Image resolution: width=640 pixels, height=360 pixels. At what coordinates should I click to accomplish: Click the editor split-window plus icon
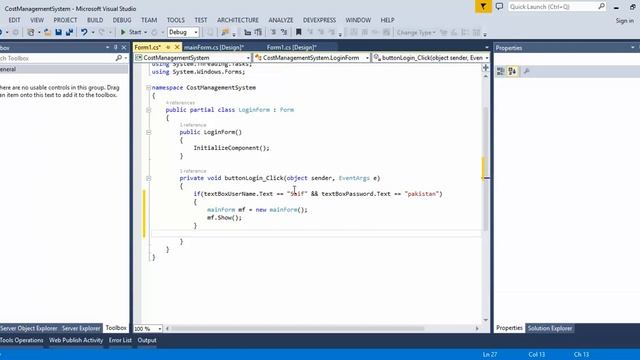pos(485,68)
